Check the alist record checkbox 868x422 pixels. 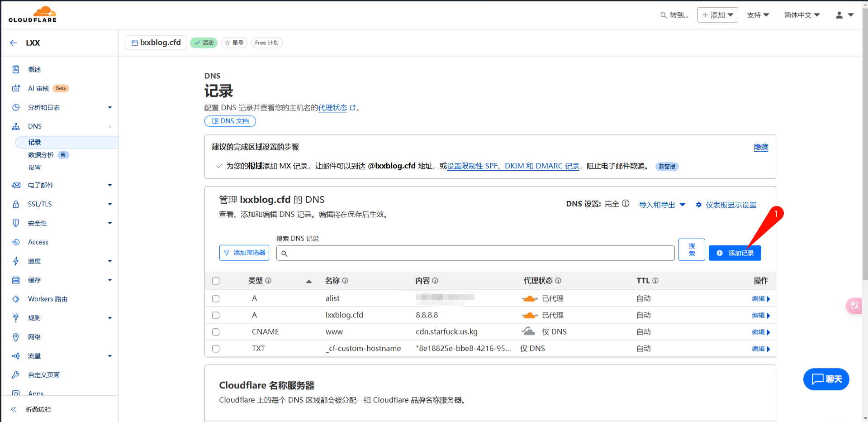216,299
